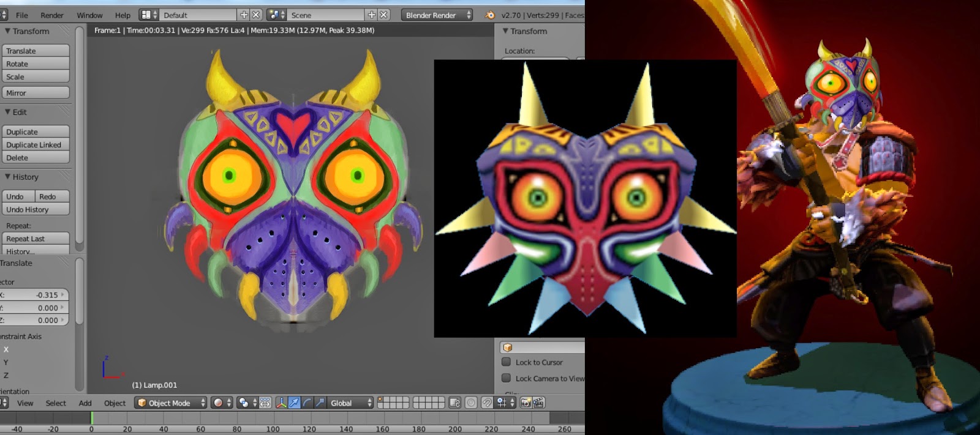Click the Translate button
980x435 pixels.
click(x=36, y=51)
